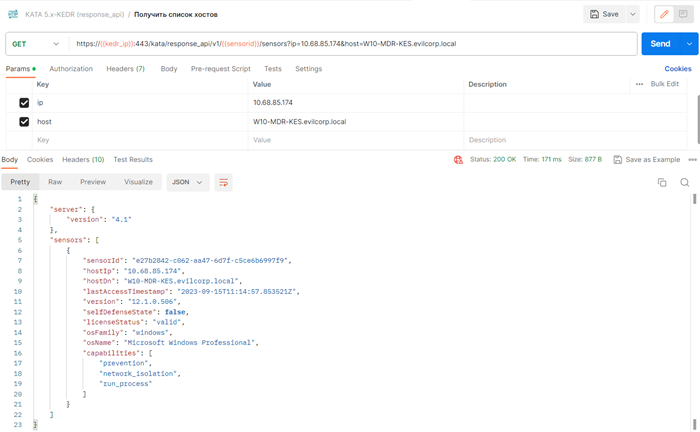Click the pencil edit mode icon
Viewport: 700px width, 432px height.
coord(663,14)
